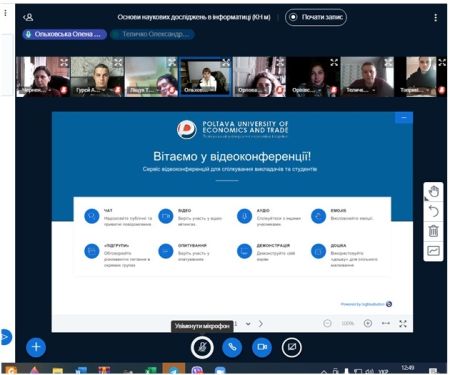Select the pan hand whiteboard tool

tap(433, 192)
